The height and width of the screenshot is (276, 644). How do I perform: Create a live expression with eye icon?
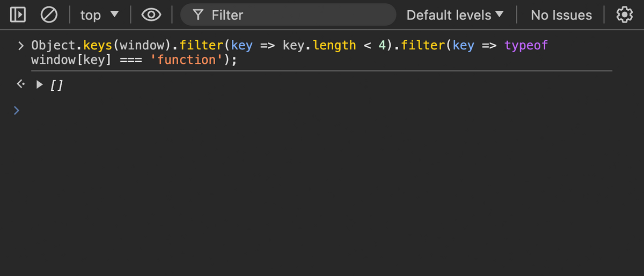click(x=152, y=15)
